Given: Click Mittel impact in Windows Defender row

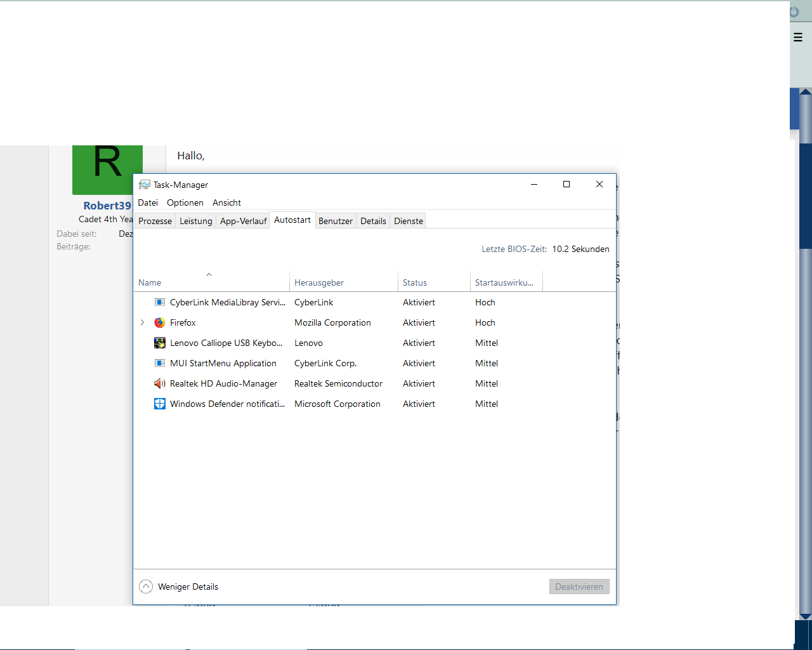Looking at the screenshot, I should 487,404.
